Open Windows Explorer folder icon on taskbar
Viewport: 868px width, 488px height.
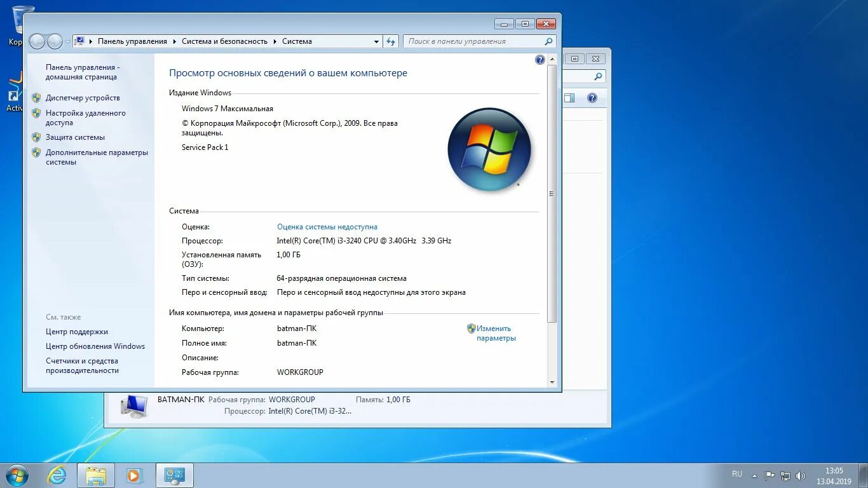click(x=96, y=475)
